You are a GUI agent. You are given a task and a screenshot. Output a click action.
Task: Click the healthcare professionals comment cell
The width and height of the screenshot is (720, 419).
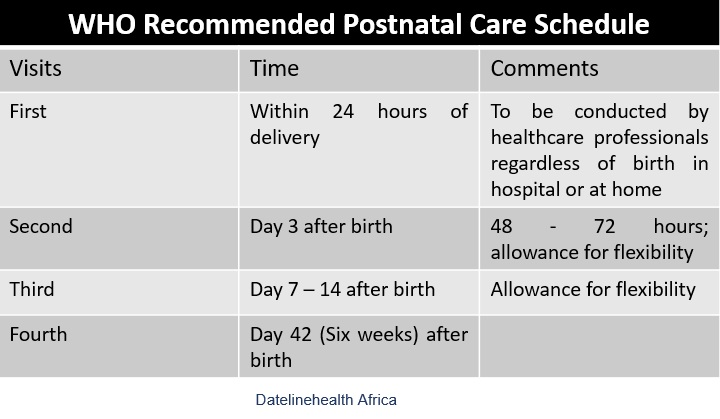tap(600, 150)
